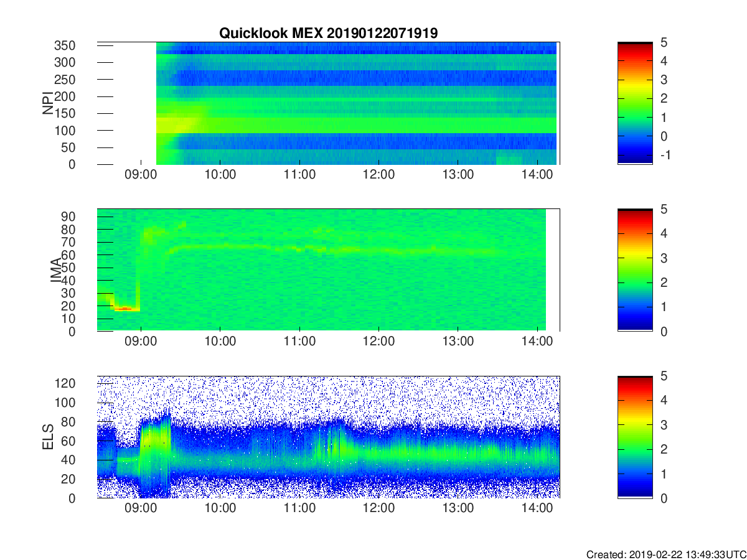Click the 5 label on IMA color bar
This screenshot has width=747, height=560.
pyautogui.click(x=663, y=209)
